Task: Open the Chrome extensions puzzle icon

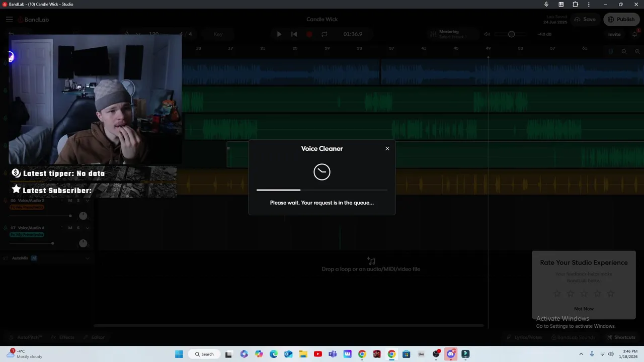Action: [576, 5]
